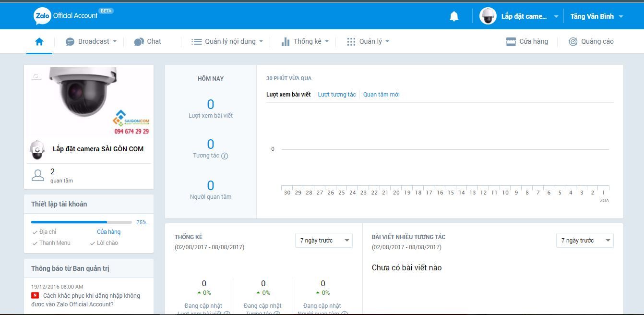
Task: Click the 2 quan tâm follower count
Action: pos(61,176)
